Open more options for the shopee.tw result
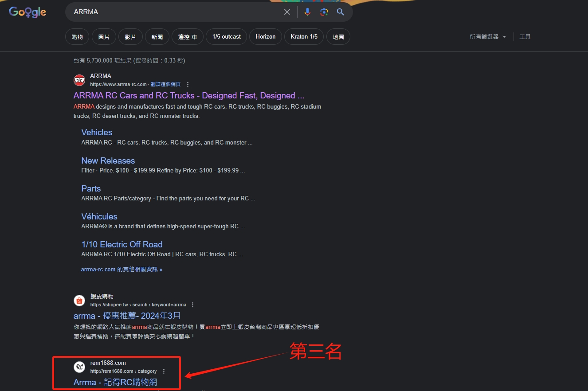588x391 pixels. [x=193, y=305]
